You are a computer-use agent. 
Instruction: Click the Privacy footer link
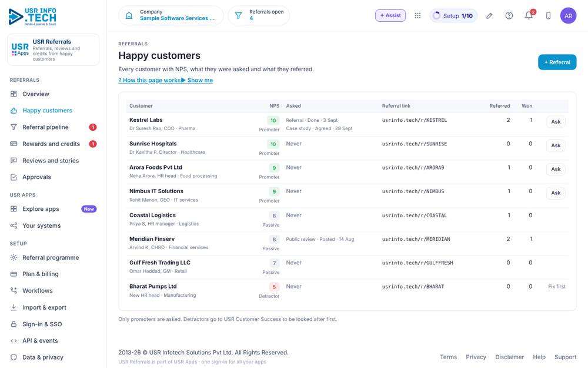[476, 357]
